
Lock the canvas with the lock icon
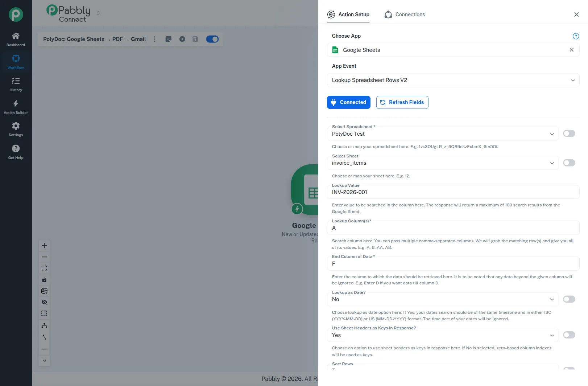44,279
